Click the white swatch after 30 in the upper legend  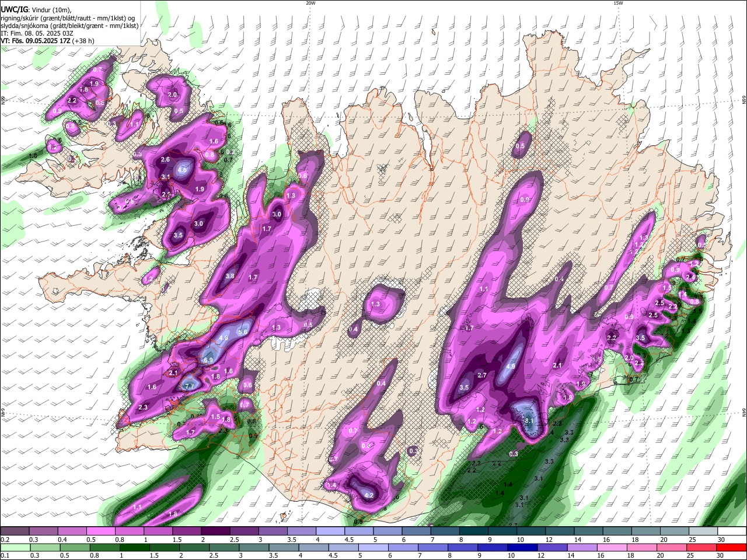point(732,531)
